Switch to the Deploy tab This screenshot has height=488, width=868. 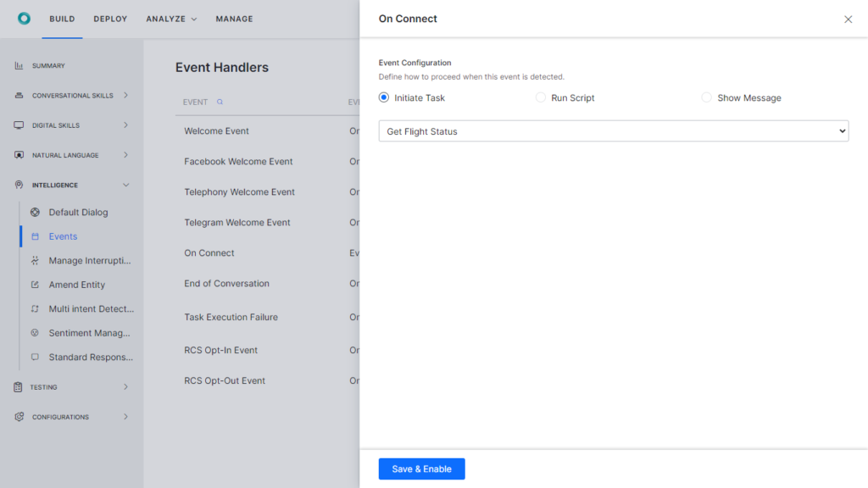pyautogui.click(x=110, y=19)
